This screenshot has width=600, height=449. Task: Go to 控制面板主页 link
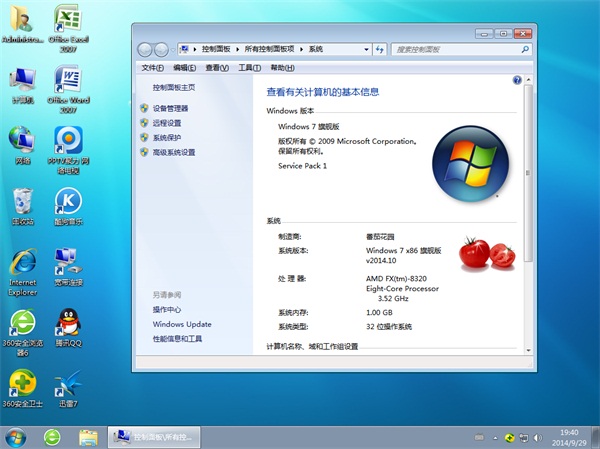pyautogui.click(x=174, y=88)
